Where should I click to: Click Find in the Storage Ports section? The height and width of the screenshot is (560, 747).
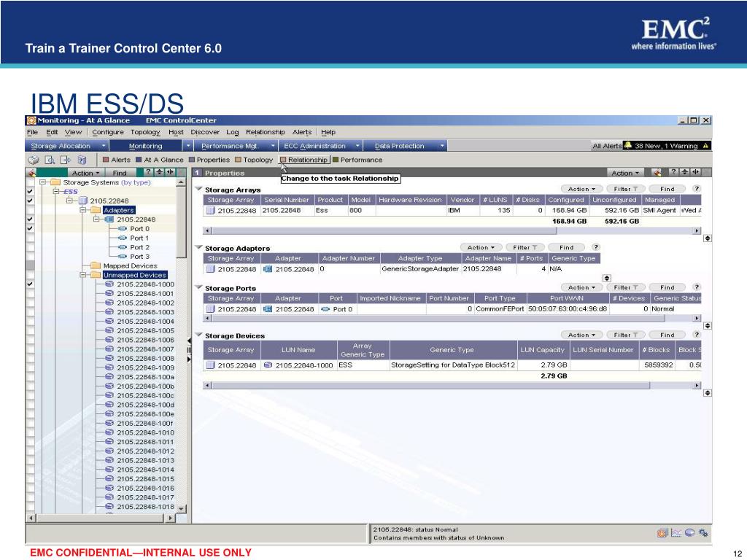667,287
